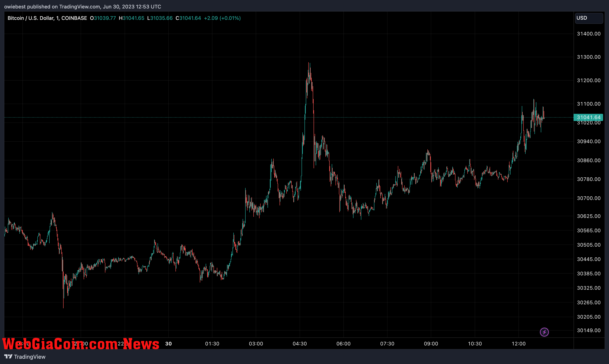Click the 30780.00 price axis label
Screen dimensions: 609x364
tap(589, 179)
